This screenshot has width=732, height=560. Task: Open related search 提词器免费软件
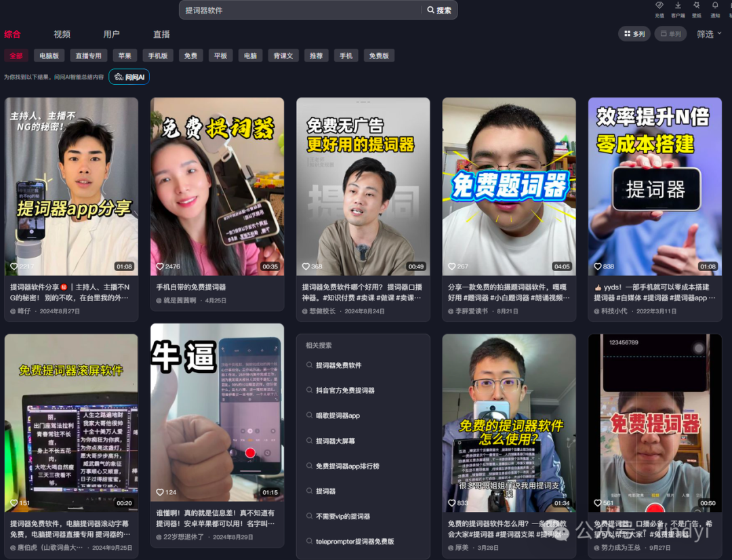pyautogui.click(x=338, y=365)
